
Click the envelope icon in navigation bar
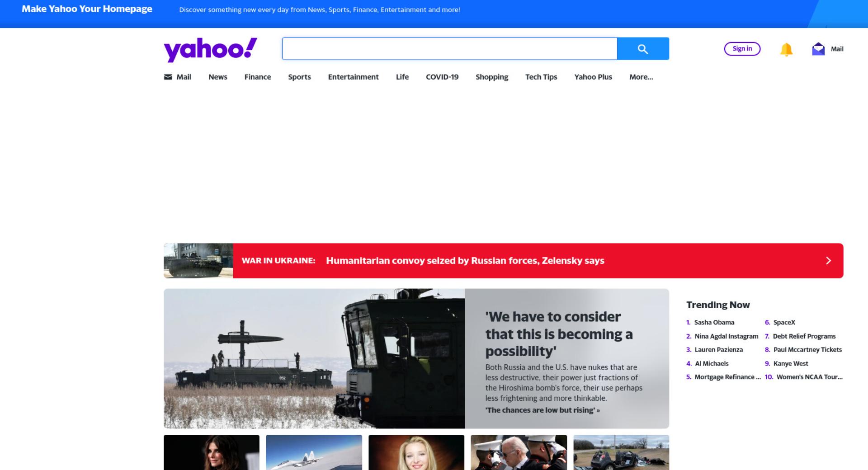(x=168, y=77)
